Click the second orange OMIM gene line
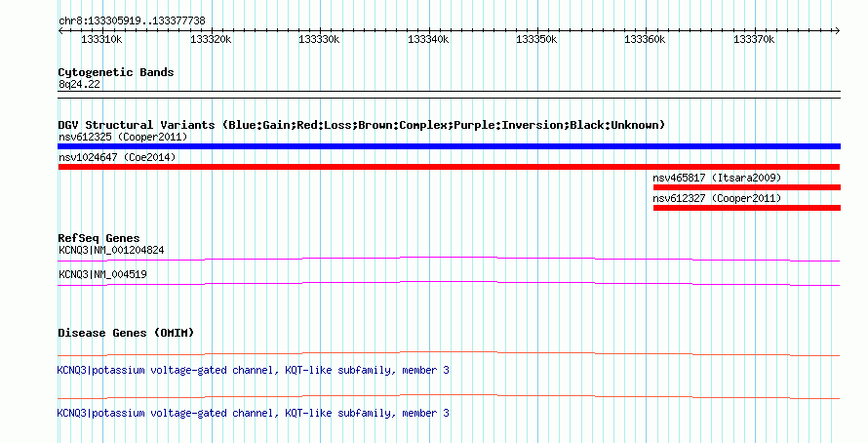 449,396
